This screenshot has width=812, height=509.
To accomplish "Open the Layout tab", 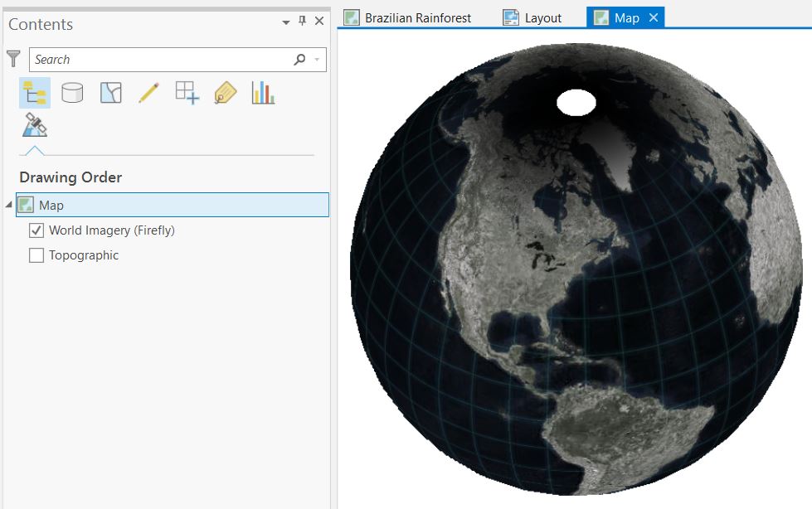I will click(x=532, y=18).
